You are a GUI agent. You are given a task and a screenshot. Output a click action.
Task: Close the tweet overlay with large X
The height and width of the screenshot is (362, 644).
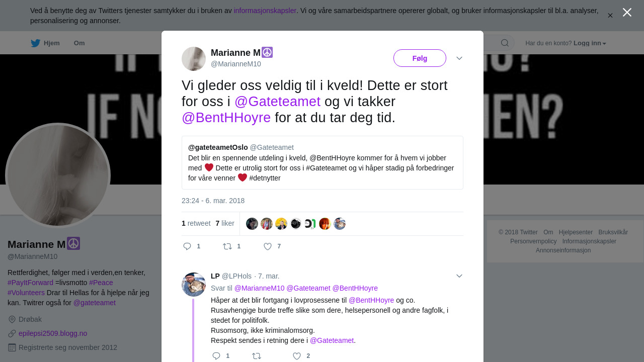coord(627,13)
